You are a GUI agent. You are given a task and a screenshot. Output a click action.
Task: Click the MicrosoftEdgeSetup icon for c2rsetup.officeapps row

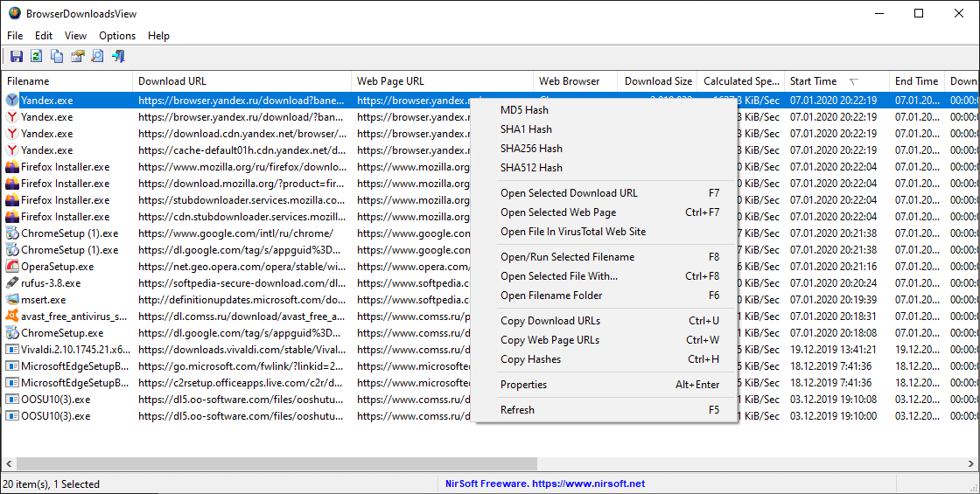tap(12, 383)
